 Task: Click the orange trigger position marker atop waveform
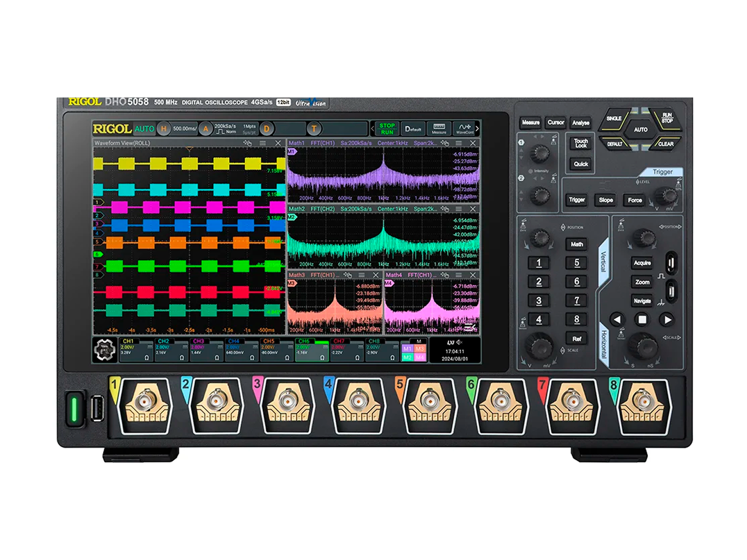pos(189,150)
